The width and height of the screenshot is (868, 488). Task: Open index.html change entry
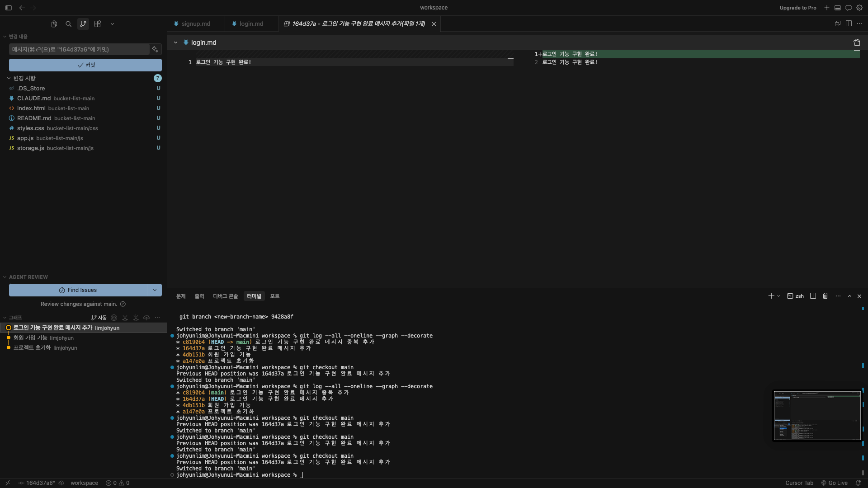(83, 108)
